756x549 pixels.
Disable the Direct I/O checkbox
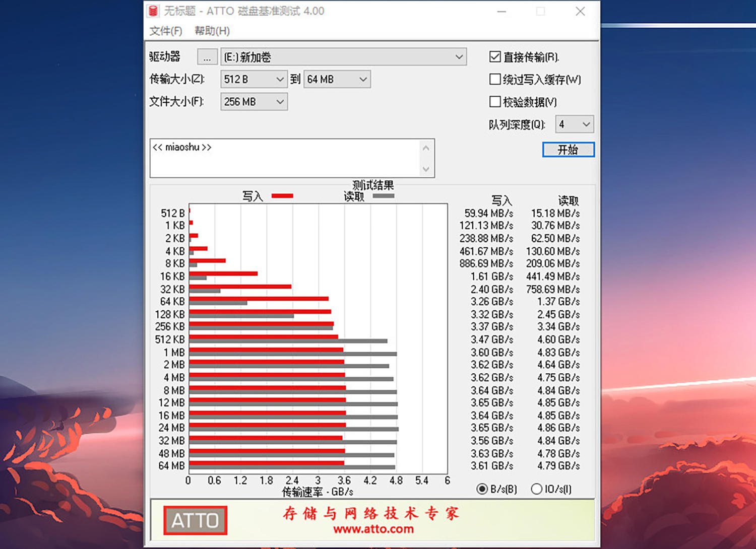495,57
